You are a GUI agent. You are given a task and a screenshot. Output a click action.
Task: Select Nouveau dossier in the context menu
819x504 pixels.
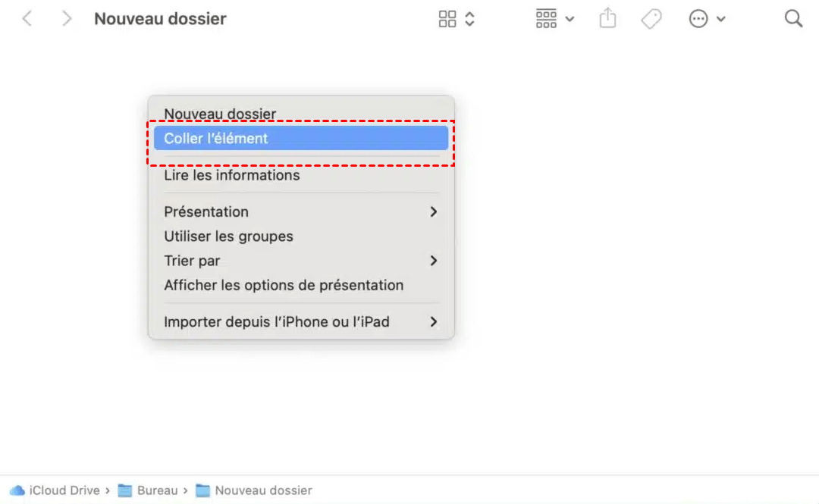pyautogui.click(x=220, y=114)
